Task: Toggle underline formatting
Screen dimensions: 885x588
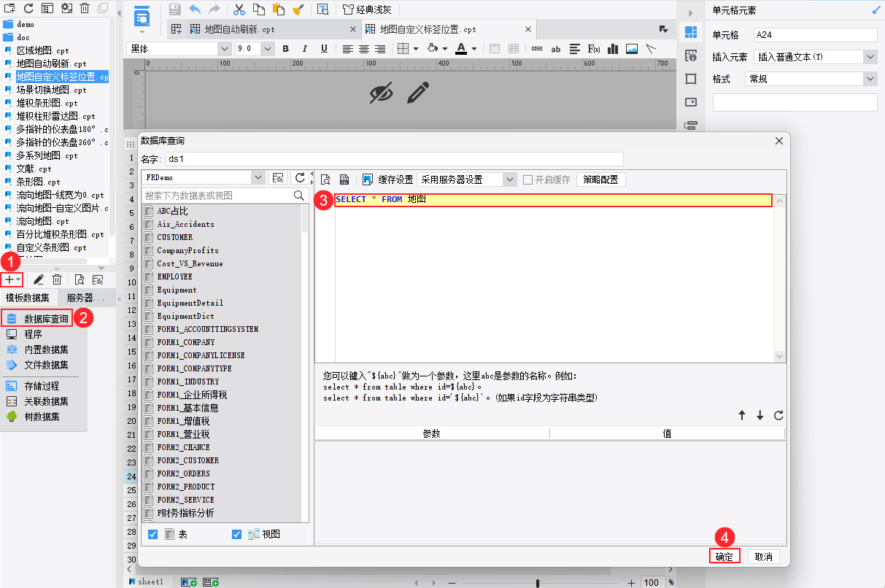Action: 324,49
